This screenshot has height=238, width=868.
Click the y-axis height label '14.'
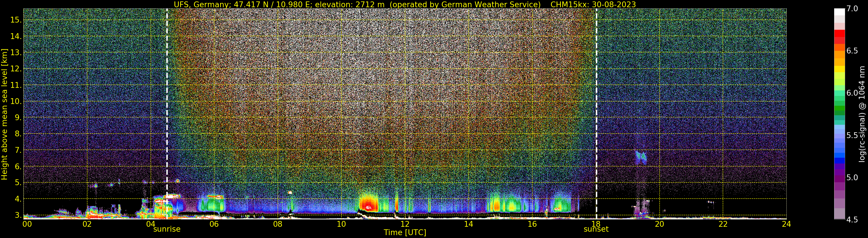16,36
